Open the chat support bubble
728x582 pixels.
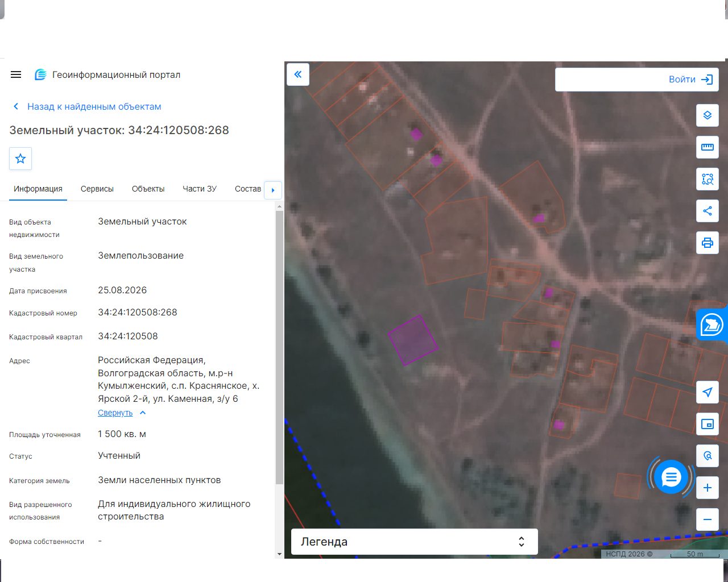click(671, 477)
